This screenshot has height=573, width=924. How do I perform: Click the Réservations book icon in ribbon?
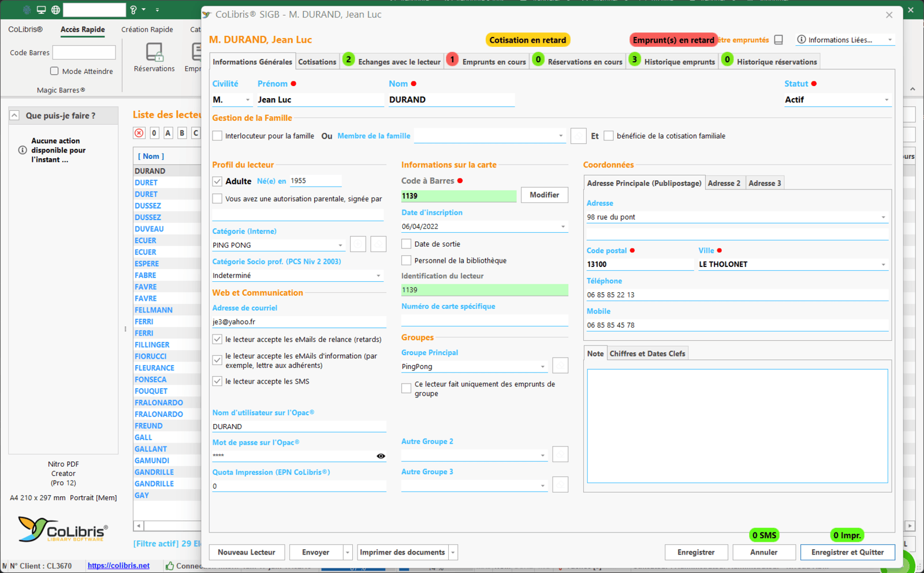pyautogui.click(x=154, y=53)
